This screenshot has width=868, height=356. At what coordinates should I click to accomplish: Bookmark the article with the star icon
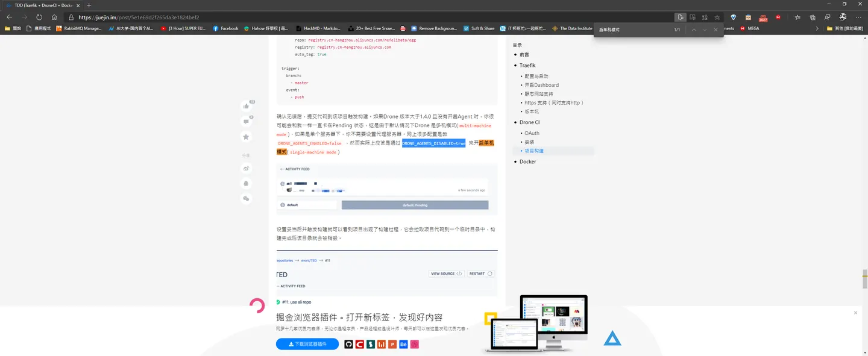point(246,137)
